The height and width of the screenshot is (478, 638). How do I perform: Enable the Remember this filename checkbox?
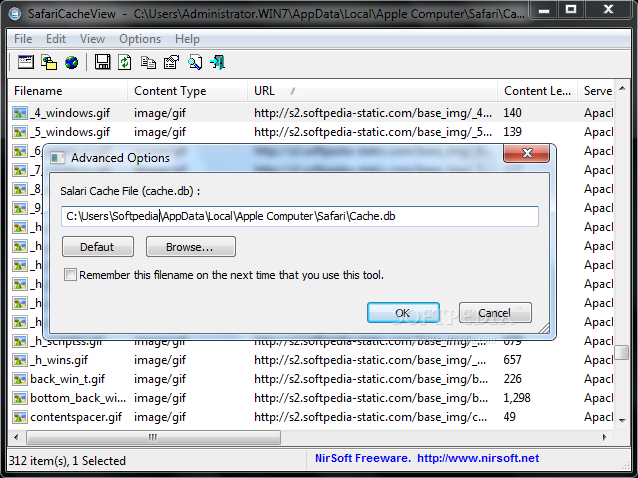pos(70,275)
